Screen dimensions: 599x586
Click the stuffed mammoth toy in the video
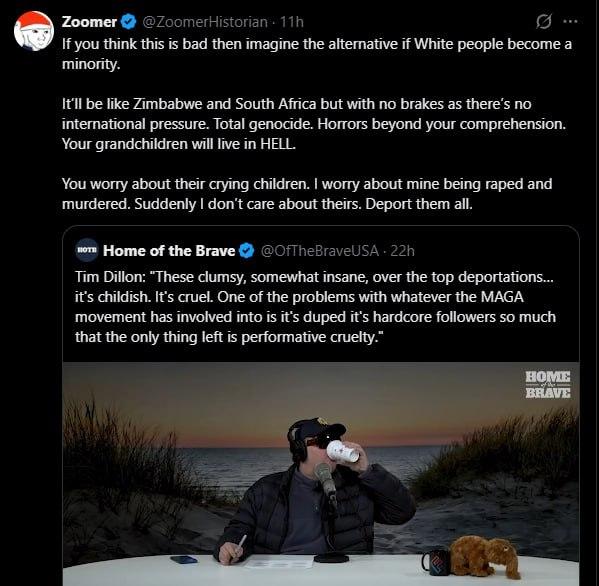(x=485, y=556)
